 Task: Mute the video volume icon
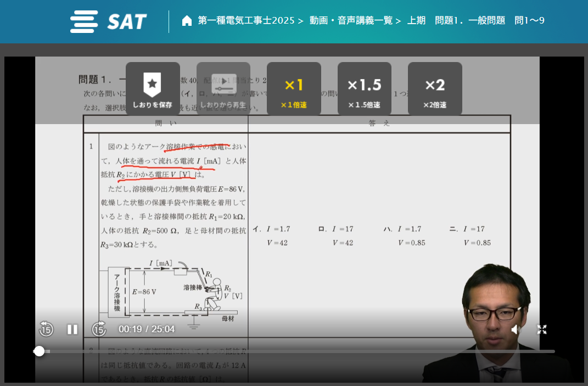click(x=516, y=329)
